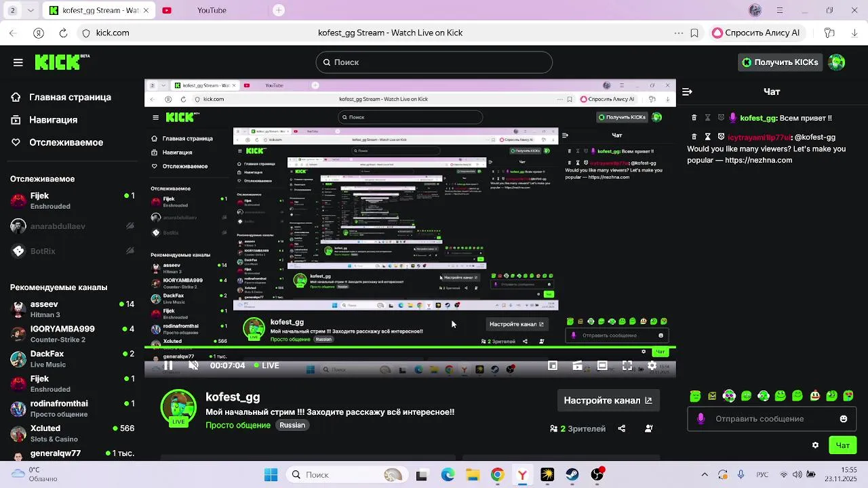Open the asseev recommended channel

[73, 309]
